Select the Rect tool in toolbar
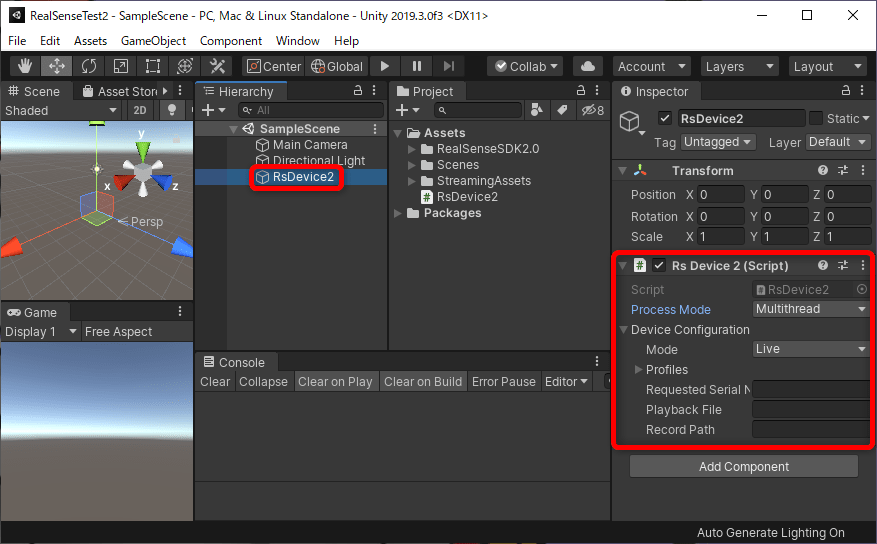The height and width of the screenshot is (544, 877). click(x=153, y=67)
